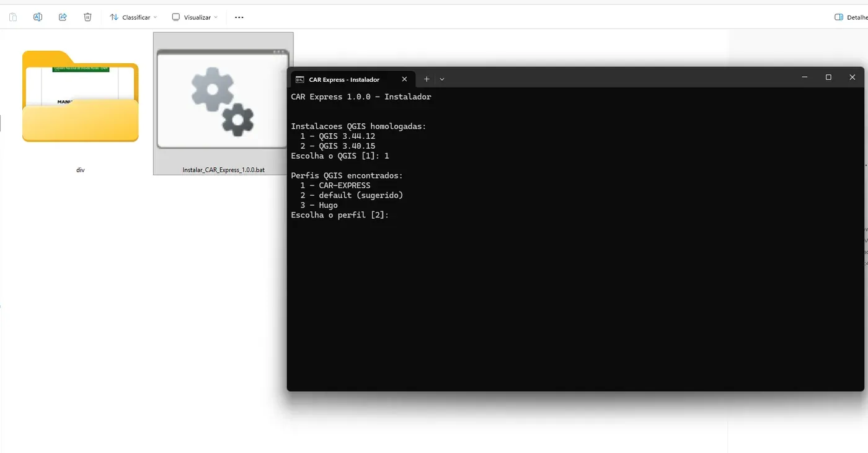Click the folder name label "div"
868x453 pixels.
(x=81, y=170)
